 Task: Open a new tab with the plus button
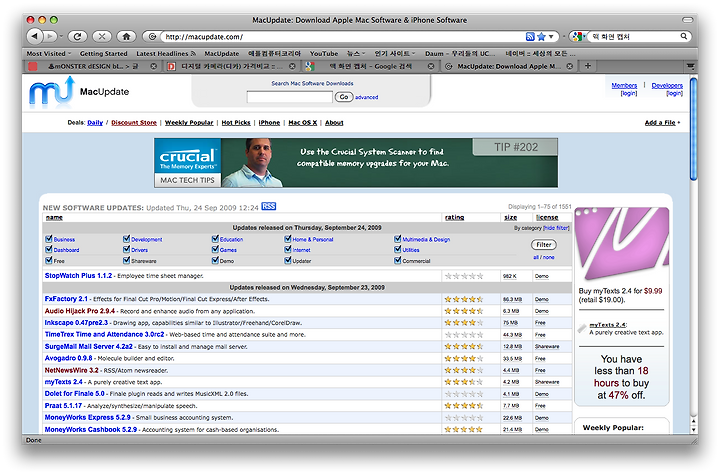[588, 66]
